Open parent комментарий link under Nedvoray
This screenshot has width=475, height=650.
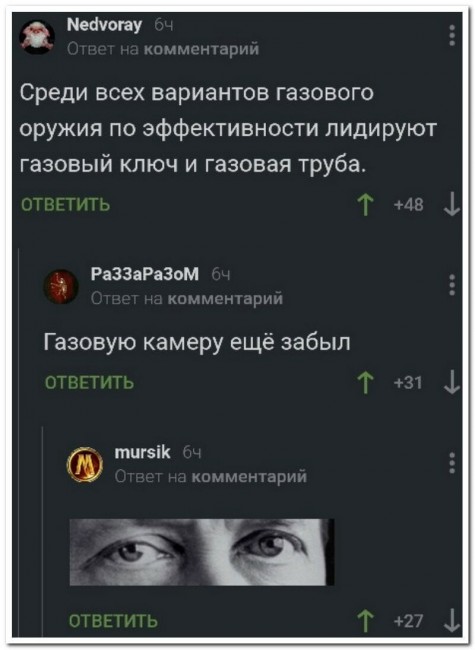[x=201, y=49]
